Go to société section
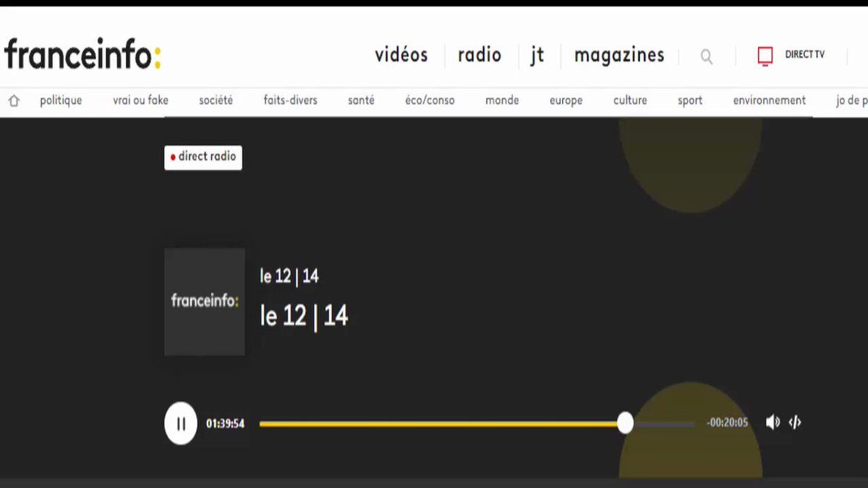This screenshot has width=868, height=488. [216, 100]
